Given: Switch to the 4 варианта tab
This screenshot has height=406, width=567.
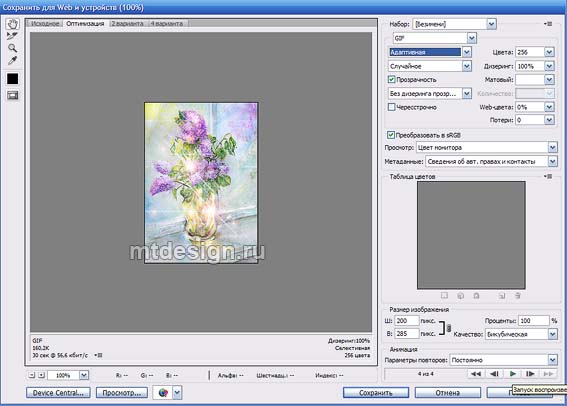Looking at the screenshot, I should (x=167, y=23).
